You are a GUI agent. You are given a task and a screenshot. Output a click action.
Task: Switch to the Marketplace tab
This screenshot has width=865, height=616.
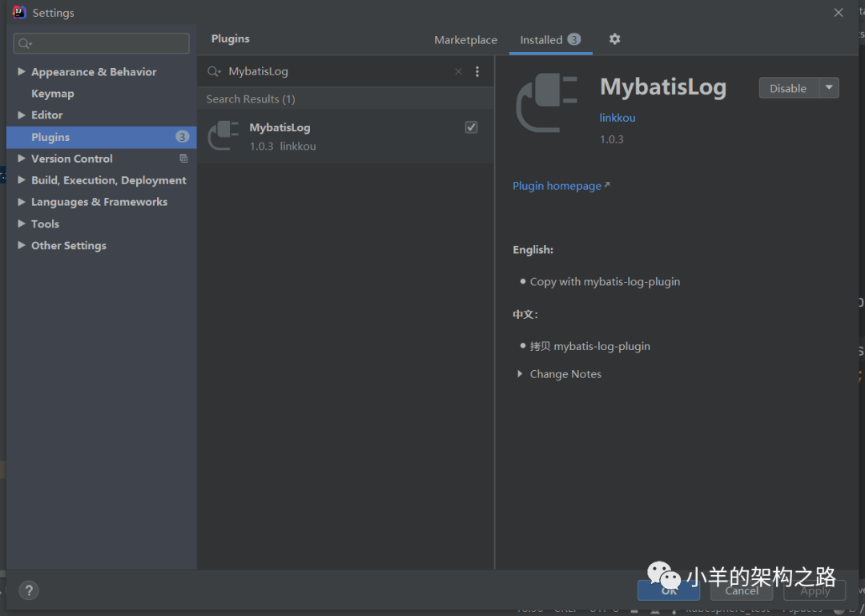coord(465,40)
